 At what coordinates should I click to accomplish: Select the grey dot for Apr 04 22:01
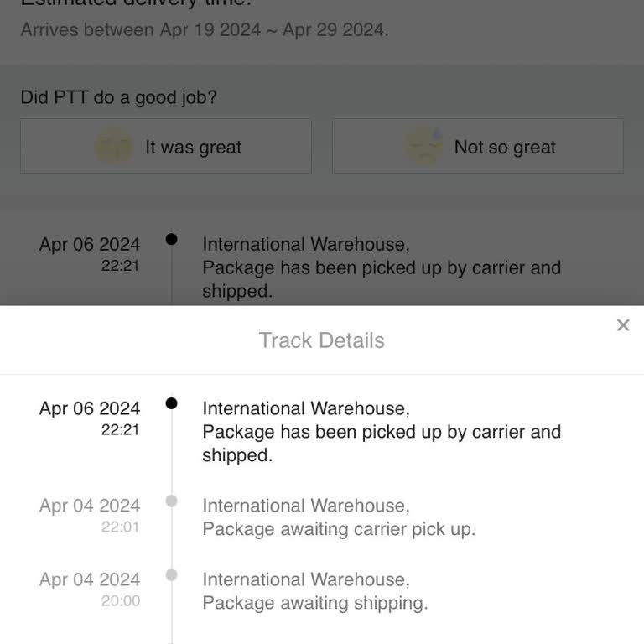[172, 501]
